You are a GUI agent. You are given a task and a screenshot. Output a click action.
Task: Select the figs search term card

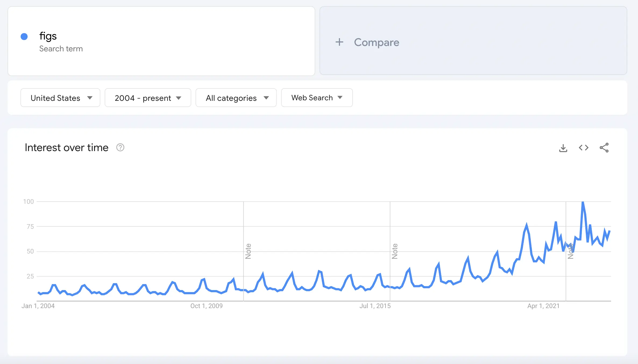[x=161, y=42]
